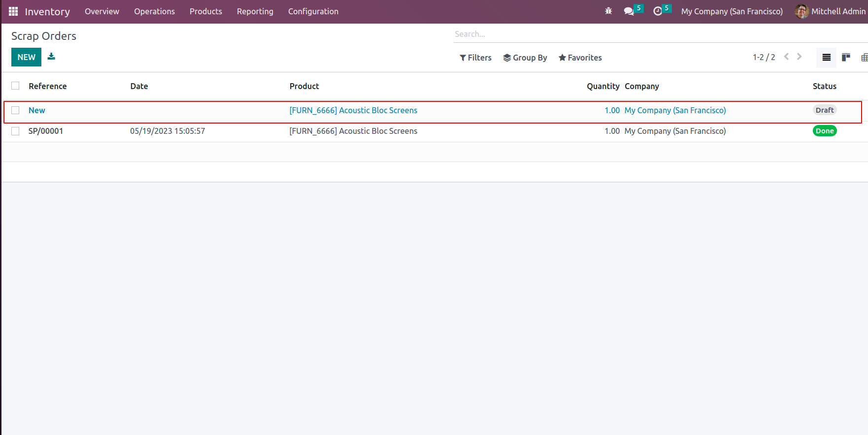
Task: Open the activities clock icon
Action: click(x=658, y=11)
